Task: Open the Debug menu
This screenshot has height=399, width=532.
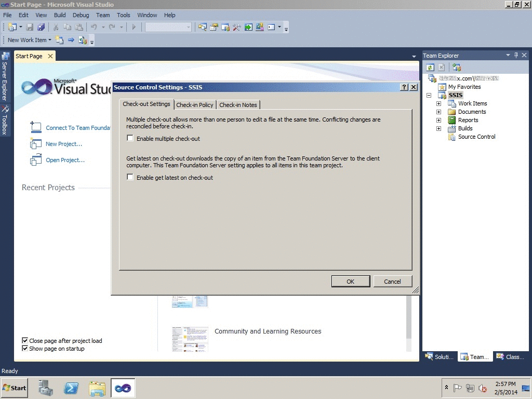Action: point(81,15)
